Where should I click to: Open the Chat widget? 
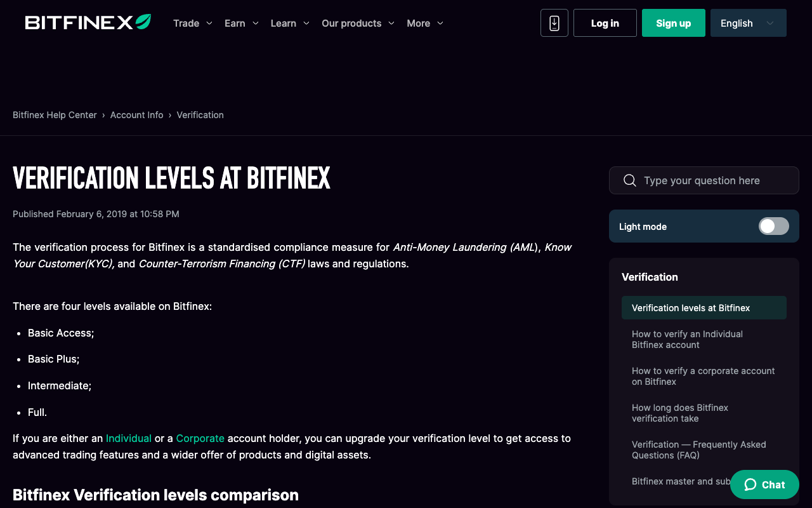pyautogui.click(x=764, y=485)
